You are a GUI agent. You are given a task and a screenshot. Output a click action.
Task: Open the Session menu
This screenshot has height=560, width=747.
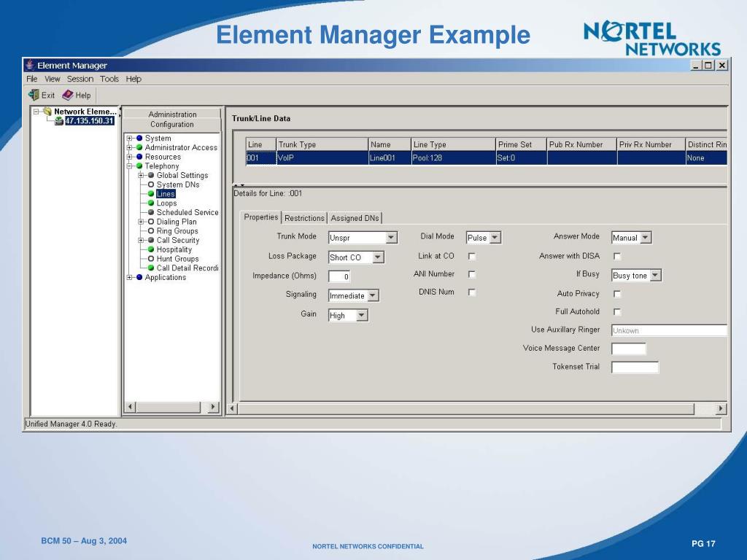click(x=80, y=79)
